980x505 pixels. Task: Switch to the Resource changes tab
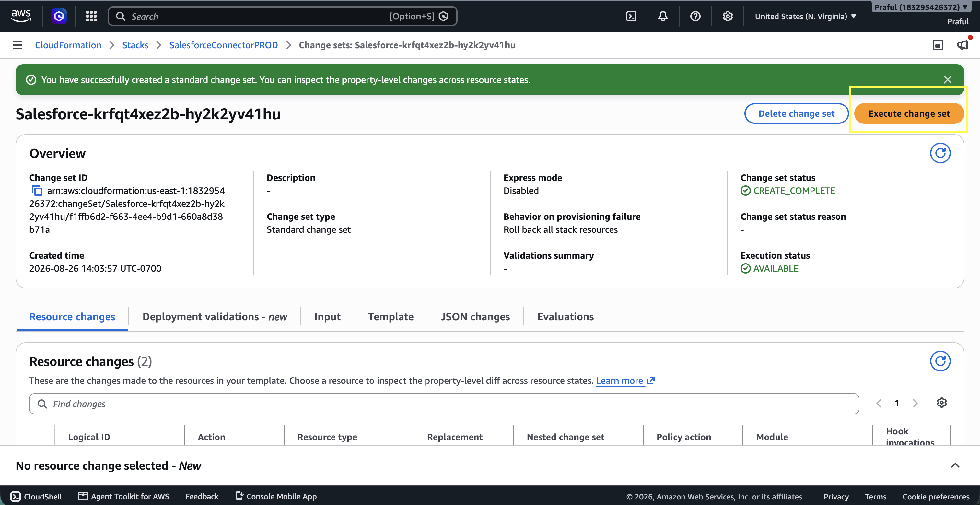point(72,317)
